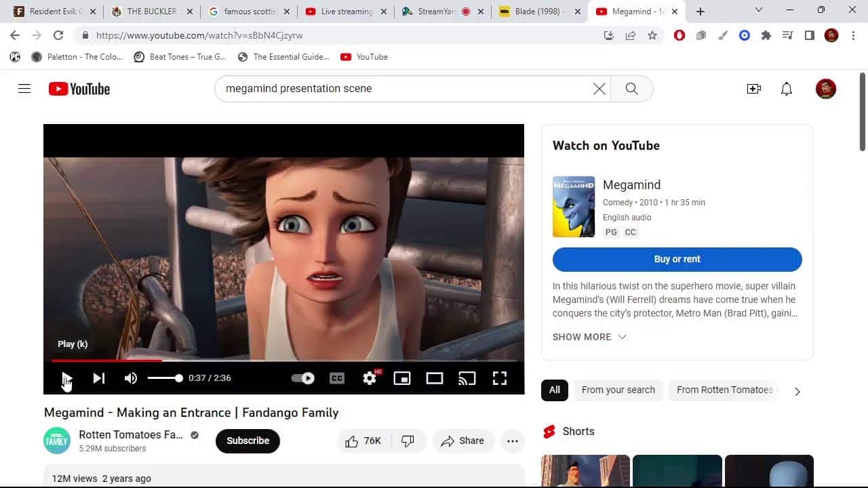
Task: Cast the video to TV
Action: pyautogui.click(x=467, y=378)
